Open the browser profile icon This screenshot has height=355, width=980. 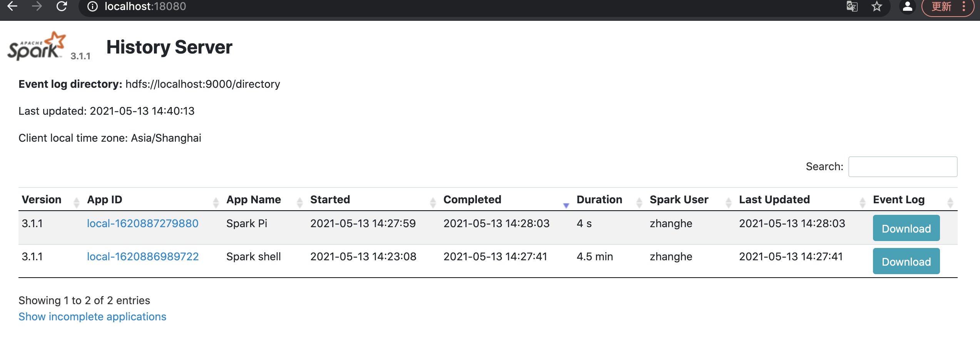coord(908,7)
